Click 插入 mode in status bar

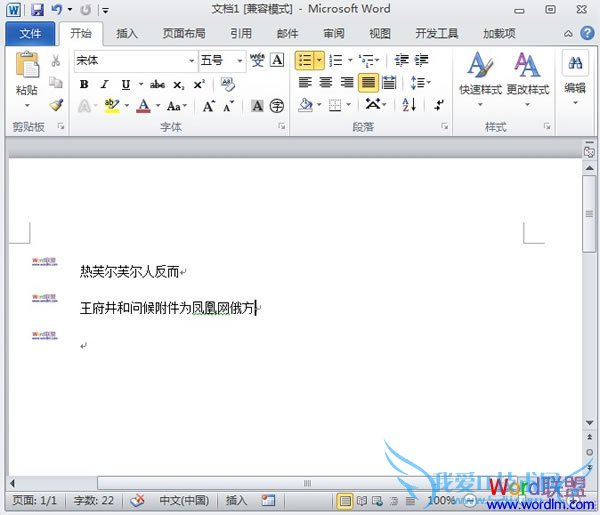(236, 500)
